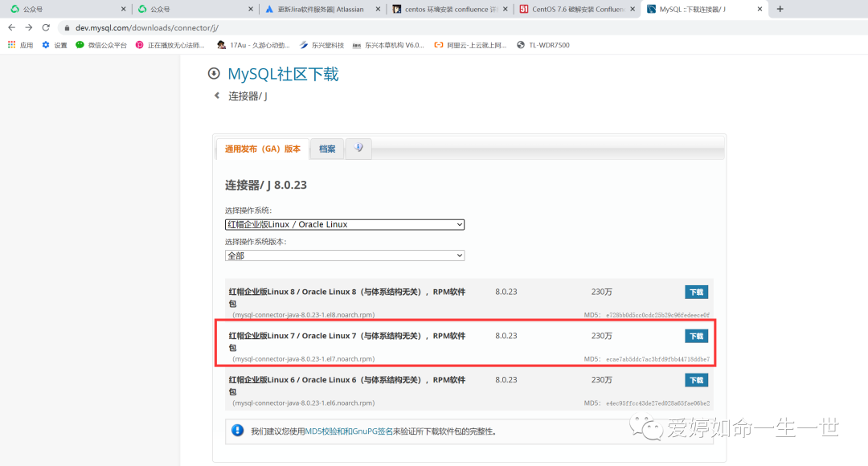Select the 通用发布 (GA) 版本 tab
The height and width of the screenshot is (466, 868).
262,149
